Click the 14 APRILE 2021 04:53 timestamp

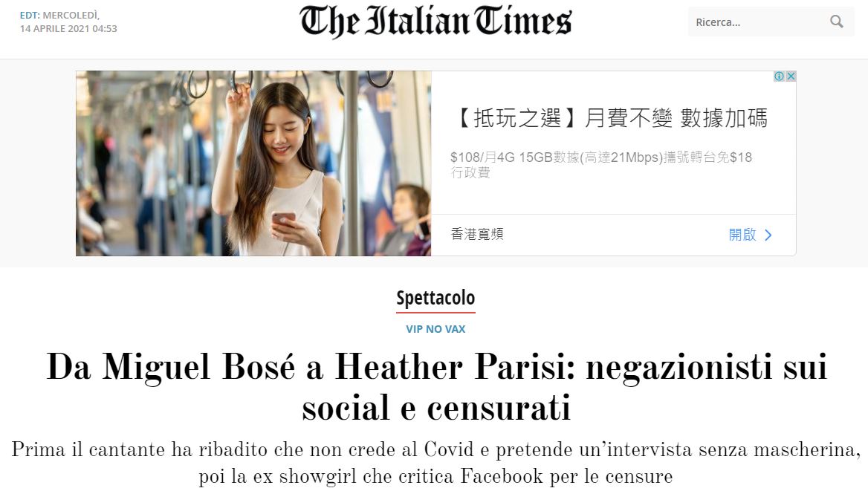tap(68, 29)
